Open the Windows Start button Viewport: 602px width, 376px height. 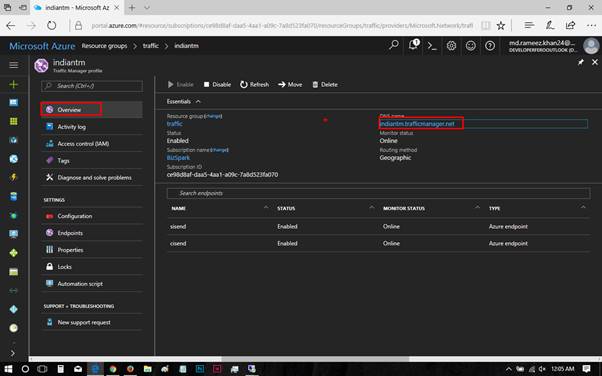(8, 369)
